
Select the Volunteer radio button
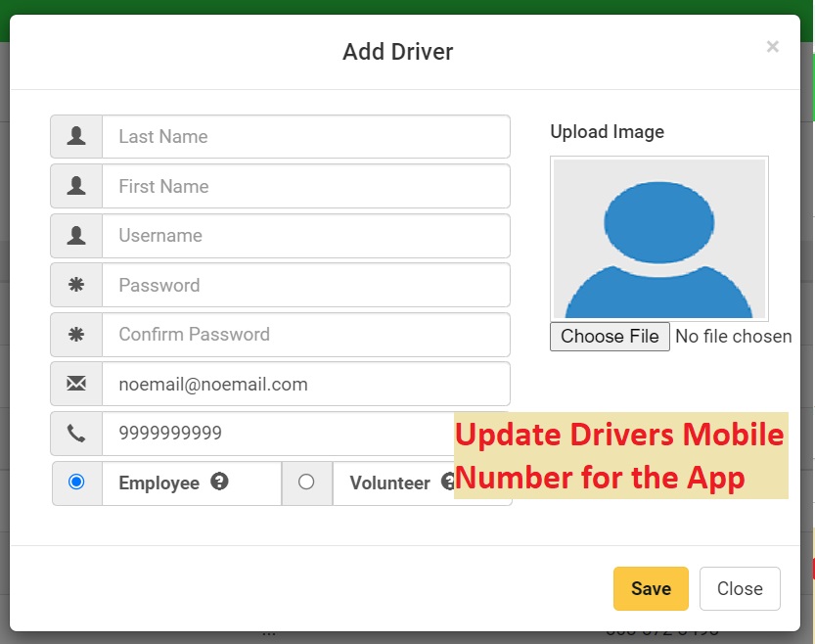click(306, 482)
